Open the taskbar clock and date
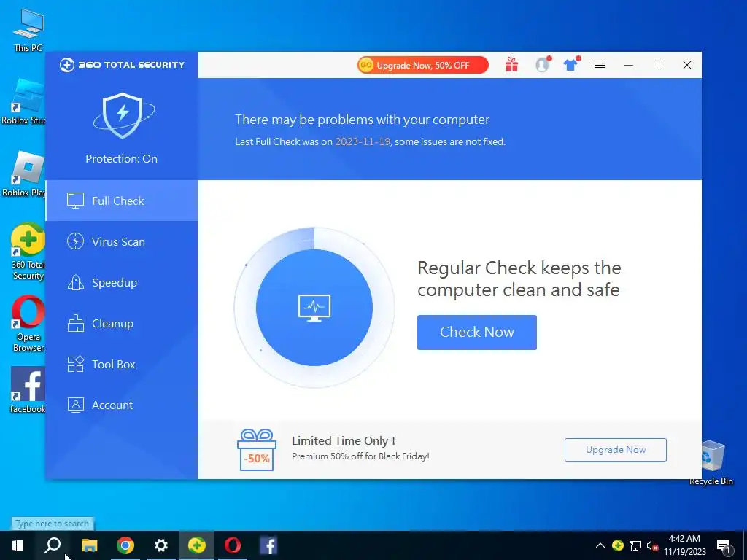The width and height of the screenshot is (747, 560). coord(685,545)
